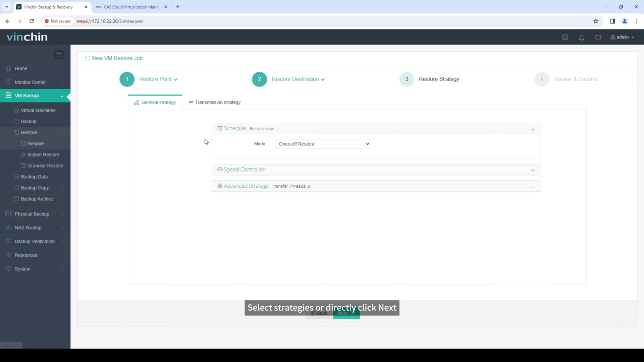Click the green Next button

click(x=346, y=313)
